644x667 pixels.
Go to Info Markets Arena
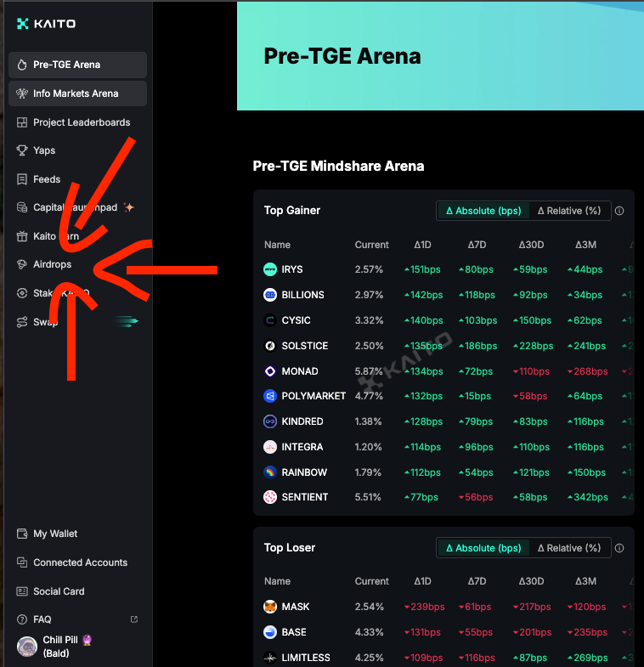(x=75, y=93)
